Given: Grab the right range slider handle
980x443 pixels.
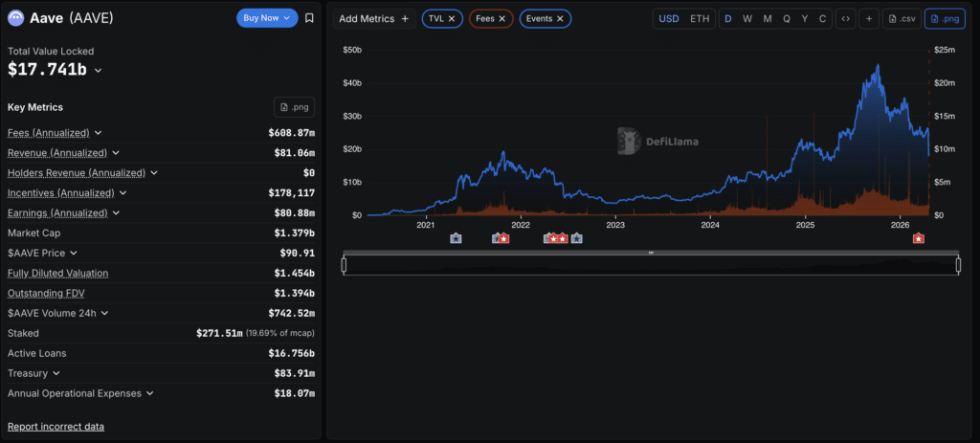Looking at the screenshot, I should pyautogui.click(x=958, y=266).
